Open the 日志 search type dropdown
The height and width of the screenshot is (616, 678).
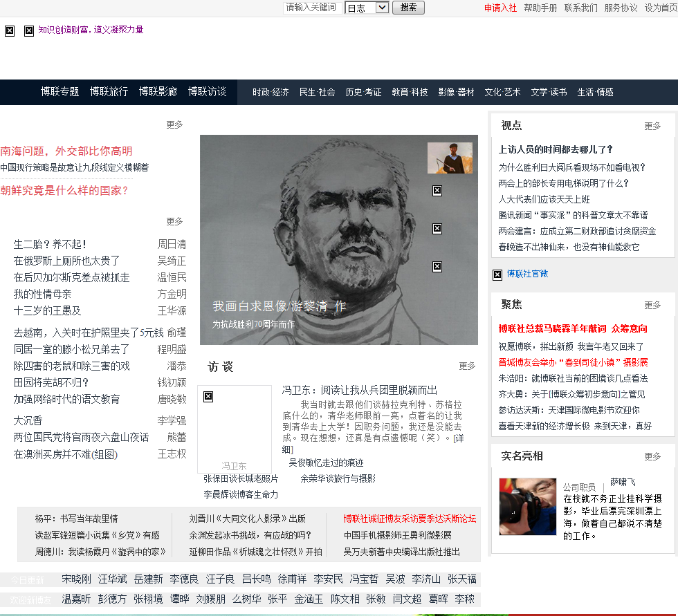pos(367,8)
